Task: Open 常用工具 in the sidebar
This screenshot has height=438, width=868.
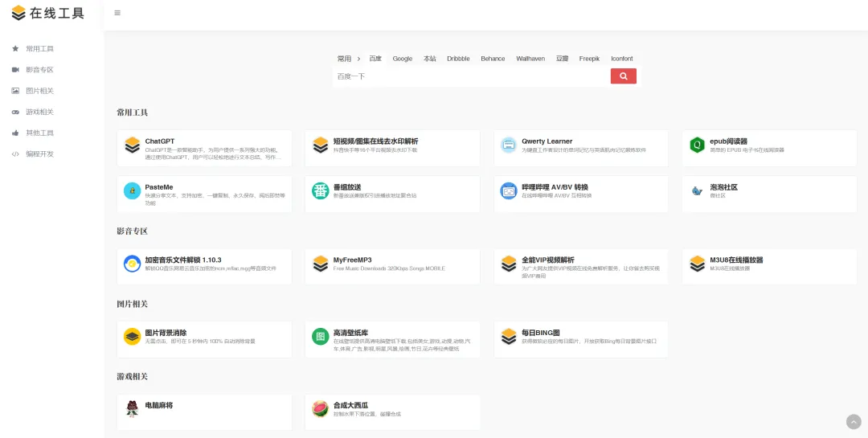Action: (40, 49)
